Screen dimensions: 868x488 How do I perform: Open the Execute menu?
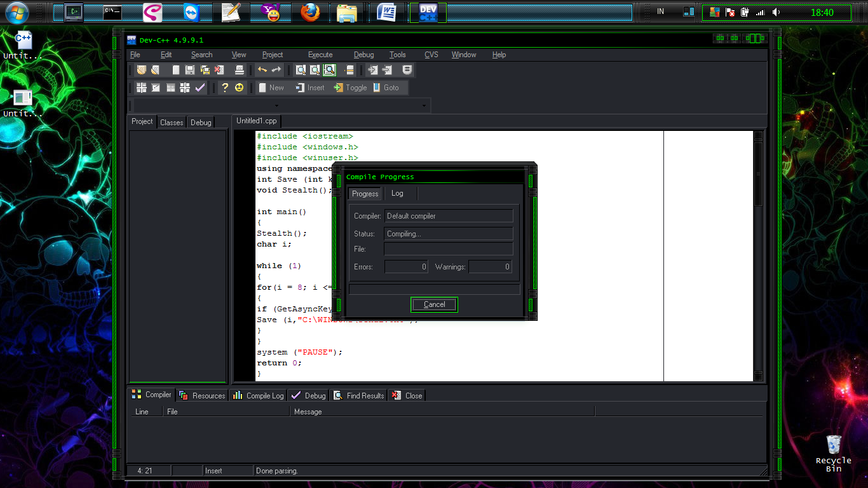(x=320, y=55)
